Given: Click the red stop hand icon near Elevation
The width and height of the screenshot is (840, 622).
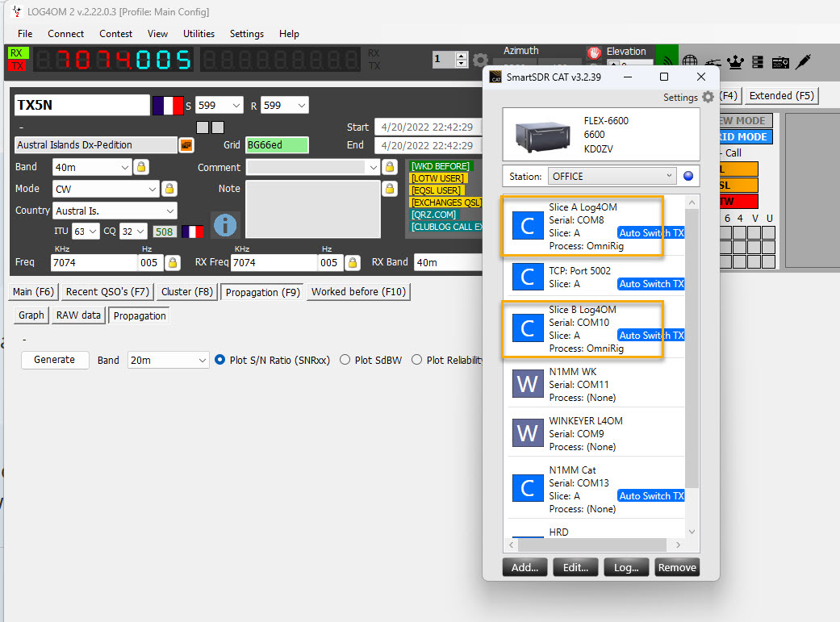Looking at the screenshot, I should coord(594,52).
